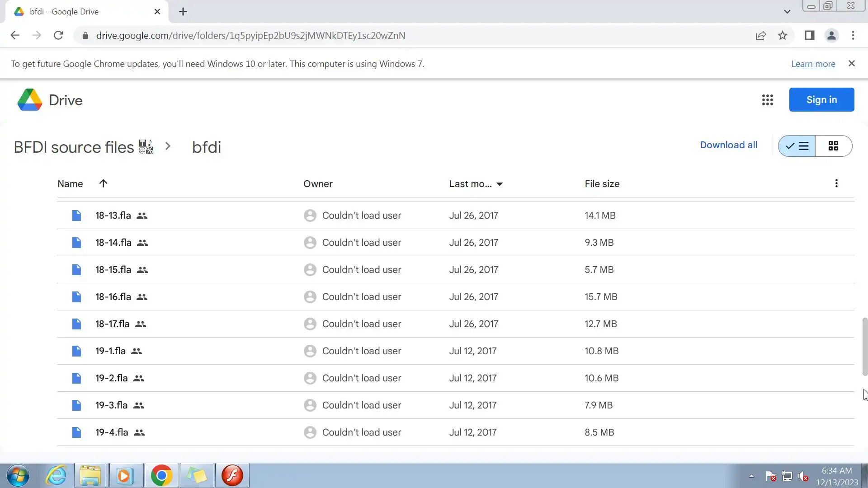Open the Google apps grid icon
The width and height of the screenshot is (868, 488).
click(x=767, y=100)
